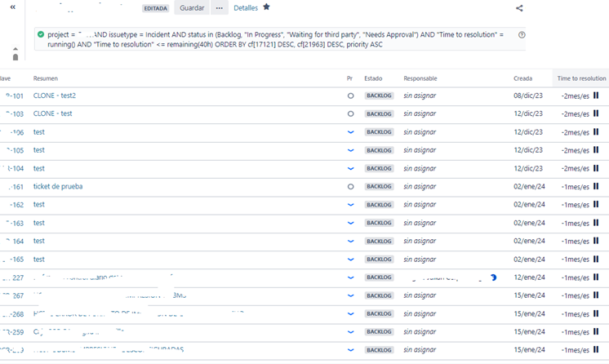Click low priority chevron on issue -163
Screen dimensions: 609x364
[x=350, y=223]
